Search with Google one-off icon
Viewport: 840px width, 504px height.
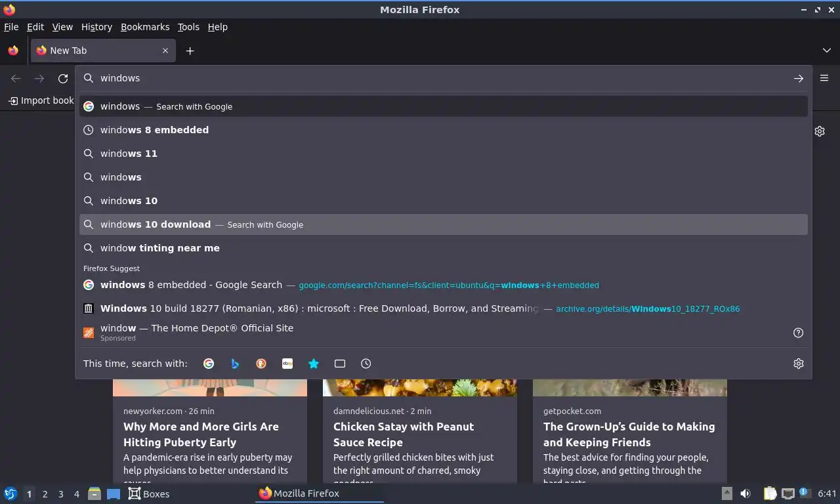209,364
